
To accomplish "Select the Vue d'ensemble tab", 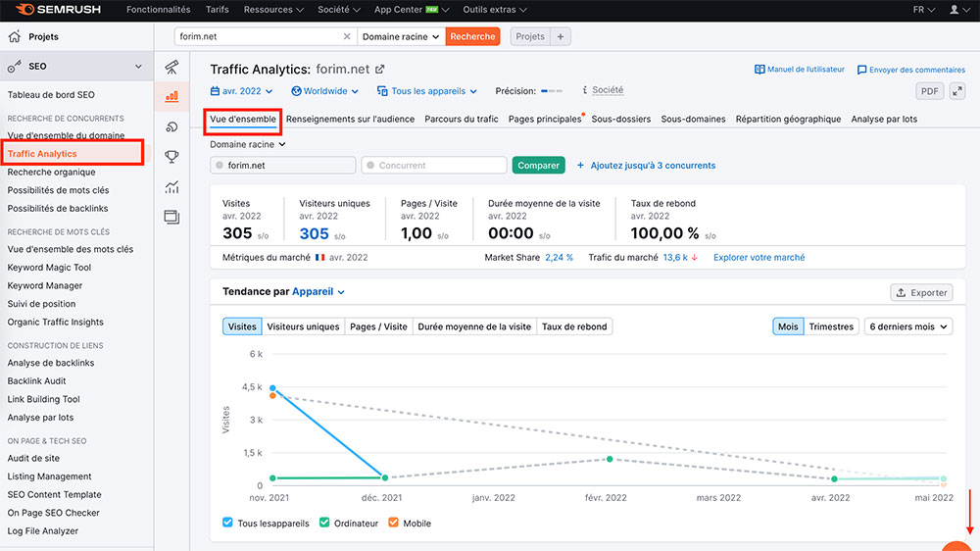I will 242,119.
